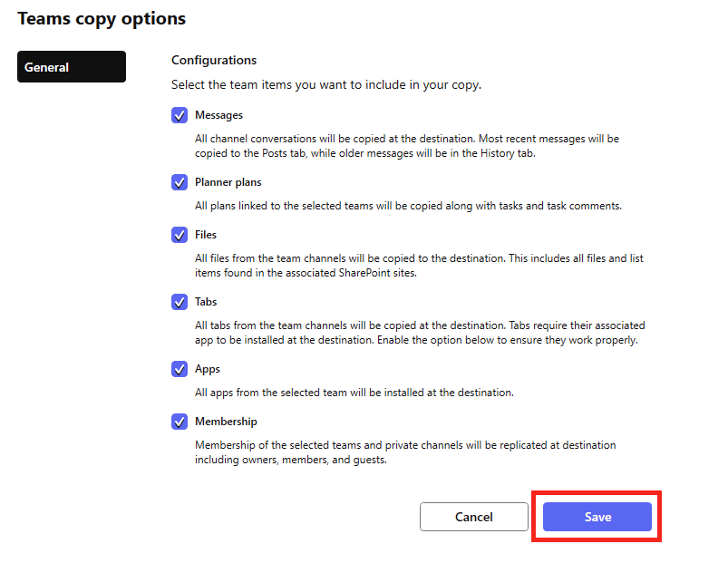Click the Planner plans label text
The image size is (728, 563).
[x=228, y=182]
